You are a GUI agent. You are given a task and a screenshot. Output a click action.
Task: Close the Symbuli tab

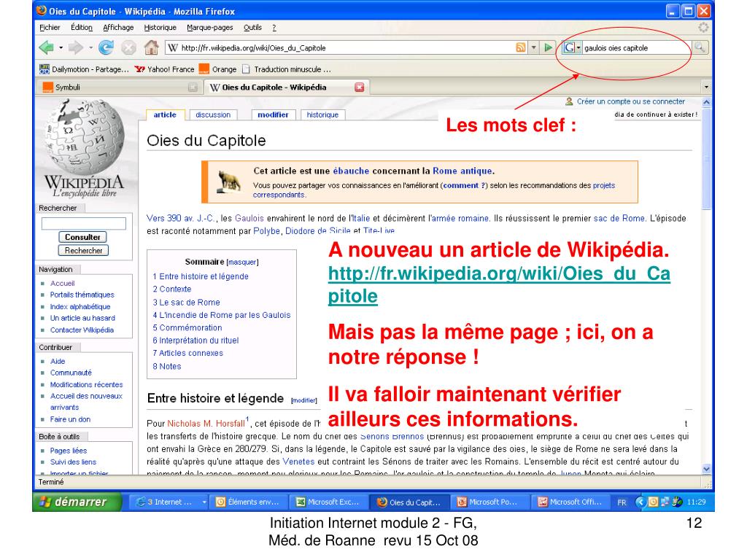(193, 87)
